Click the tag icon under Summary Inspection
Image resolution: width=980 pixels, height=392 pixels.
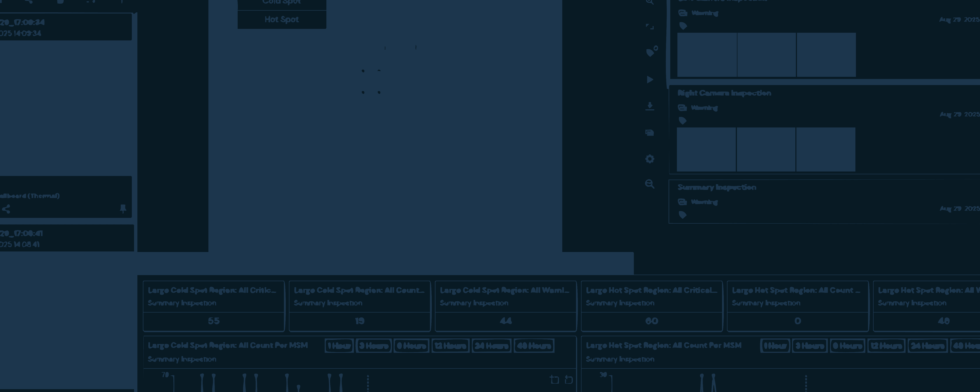click(x=683, y=215)
